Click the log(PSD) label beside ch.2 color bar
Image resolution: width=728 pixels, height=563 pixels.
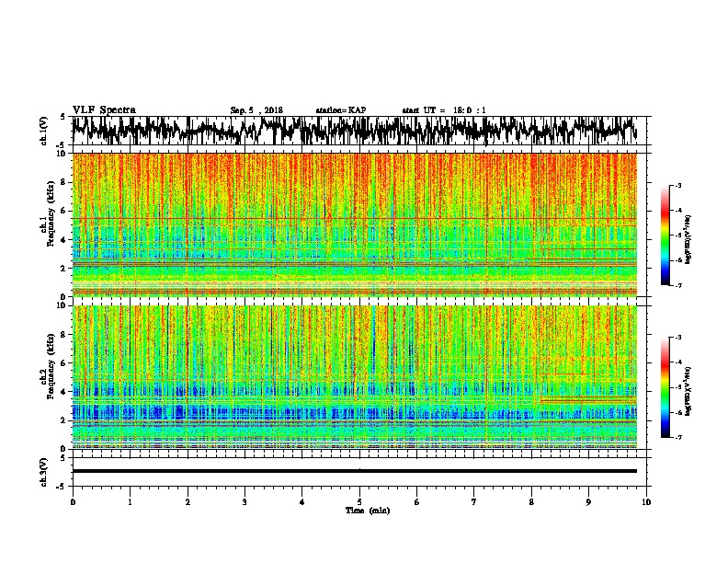[688, 392]
